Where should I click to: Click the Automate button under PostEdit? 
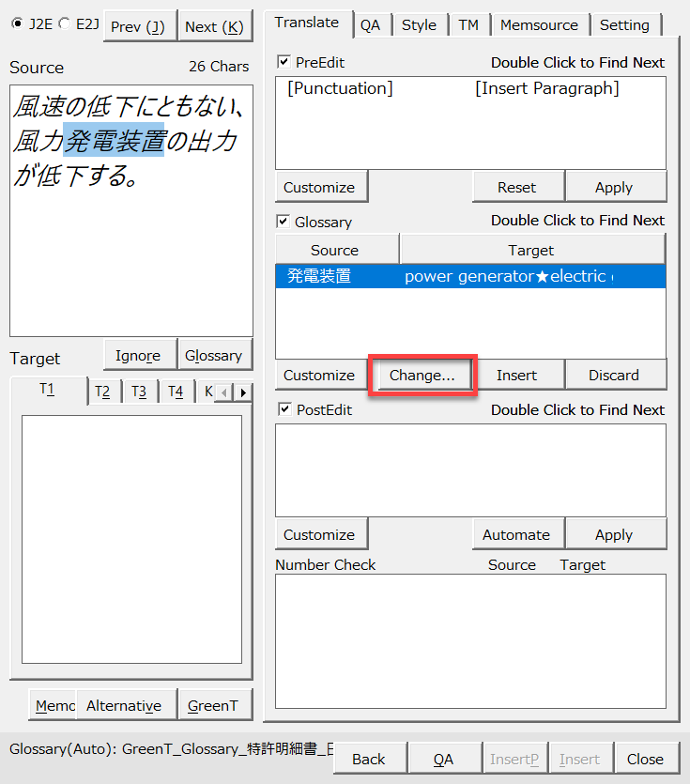(x=515, y=534)
